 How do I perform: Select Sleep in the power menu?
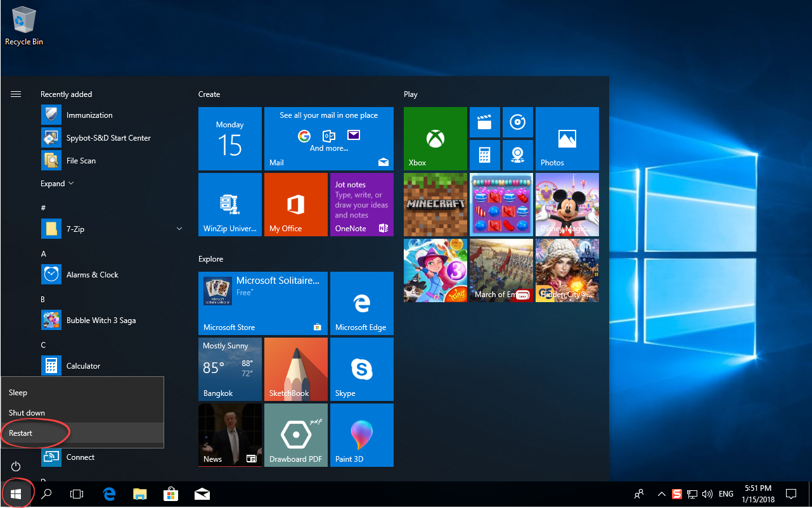[82, 393]
